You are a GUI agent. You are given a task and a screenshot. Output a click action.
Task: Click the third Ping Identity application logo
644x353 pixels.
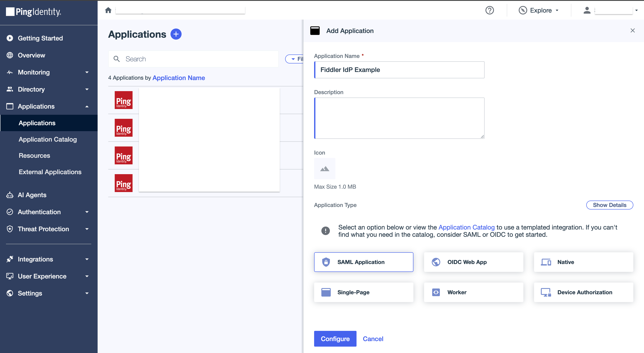point(124,155)
